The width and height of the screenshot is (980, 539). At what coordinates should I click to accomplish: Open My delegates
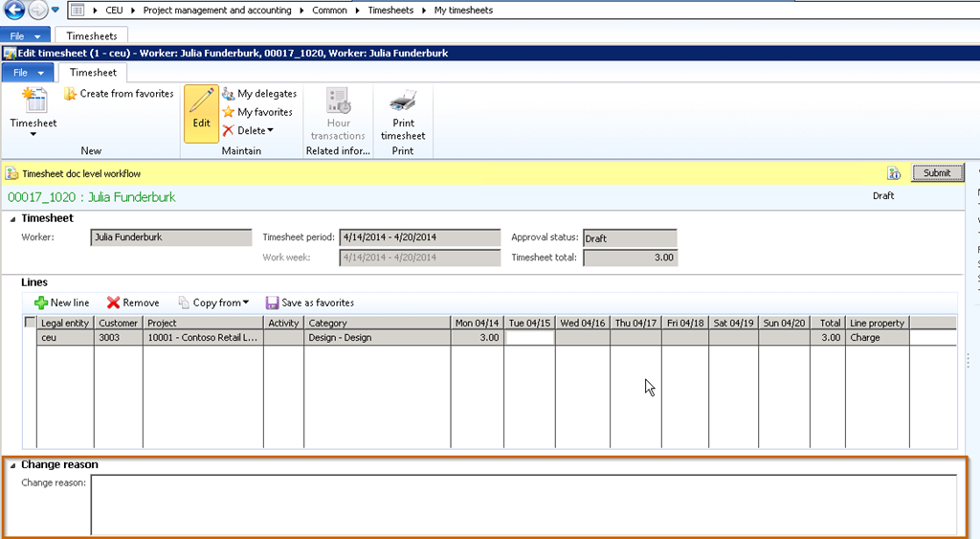228,94
